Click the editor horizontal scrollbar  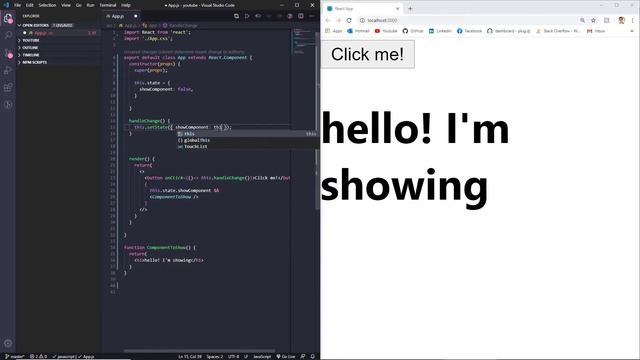tap(199, 351)
